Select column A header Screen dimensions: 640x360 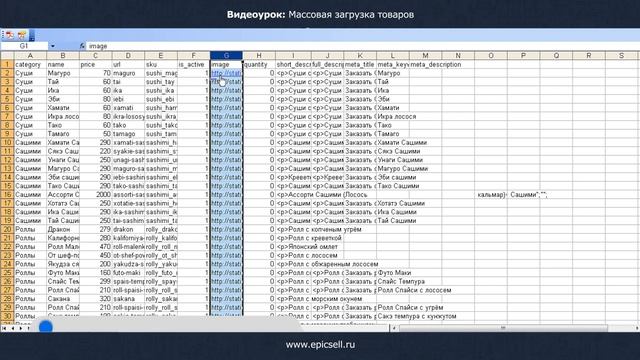point(30,56)
